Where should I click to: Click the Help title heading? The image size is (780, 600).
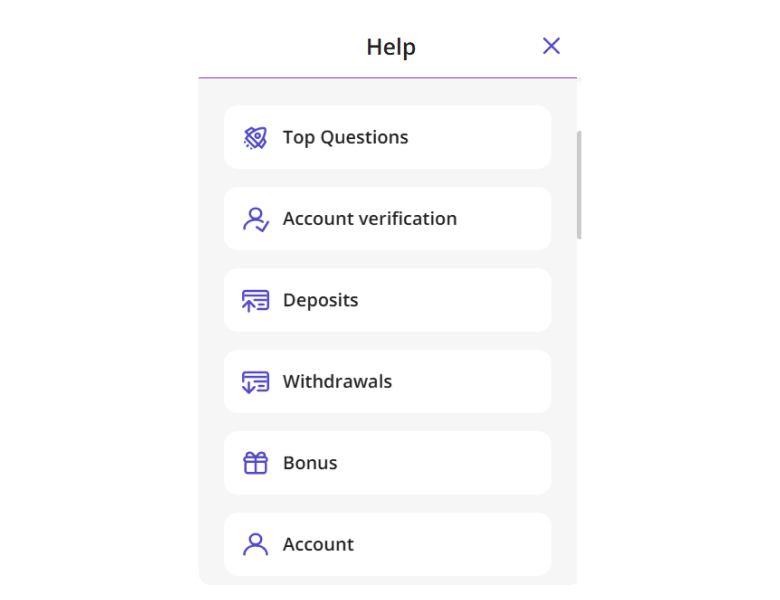click(x=391, y=47)
